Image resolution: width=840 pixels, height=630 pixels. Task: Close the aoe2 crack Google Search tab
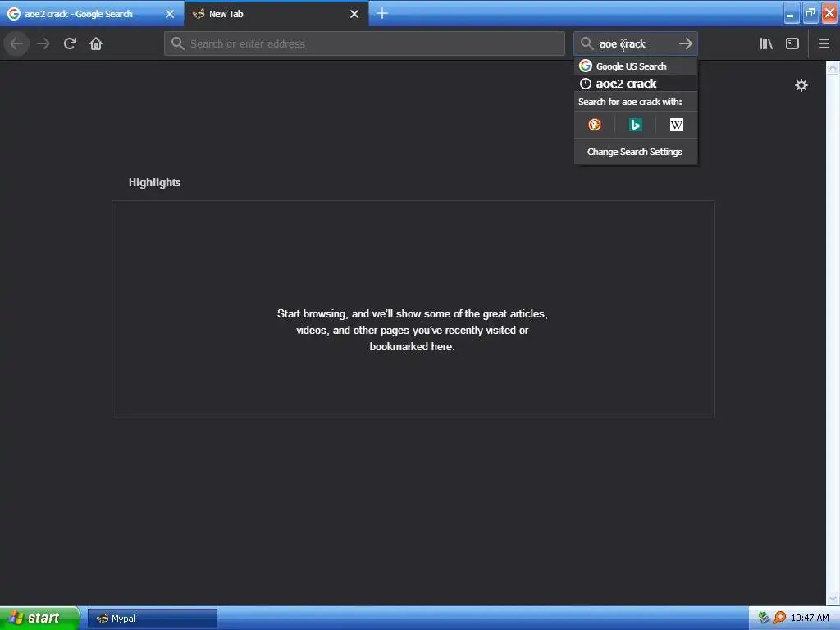click(170, 14)
